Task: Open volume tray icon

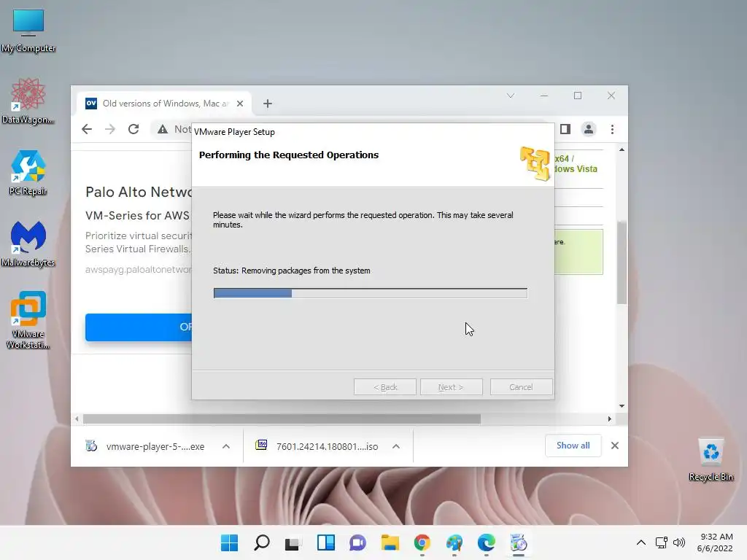Action: pyautogui.click(x=679, y=542)
